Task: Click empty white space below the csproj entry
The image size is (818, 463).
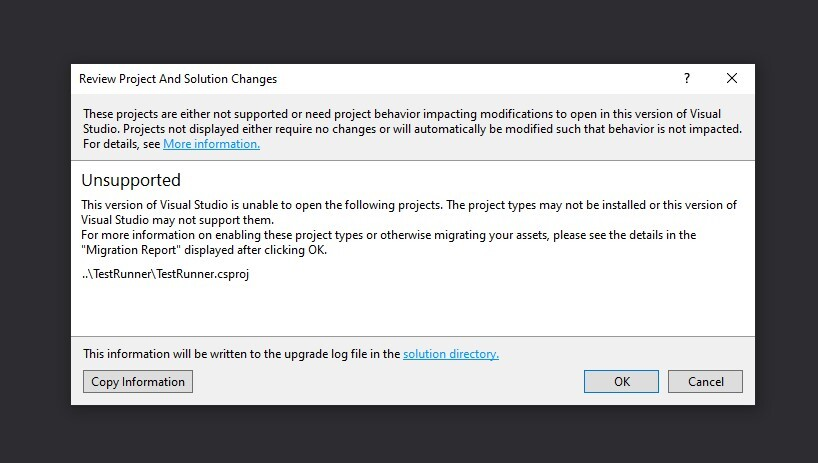Action: pyautogui.click(x=412, y=310)
